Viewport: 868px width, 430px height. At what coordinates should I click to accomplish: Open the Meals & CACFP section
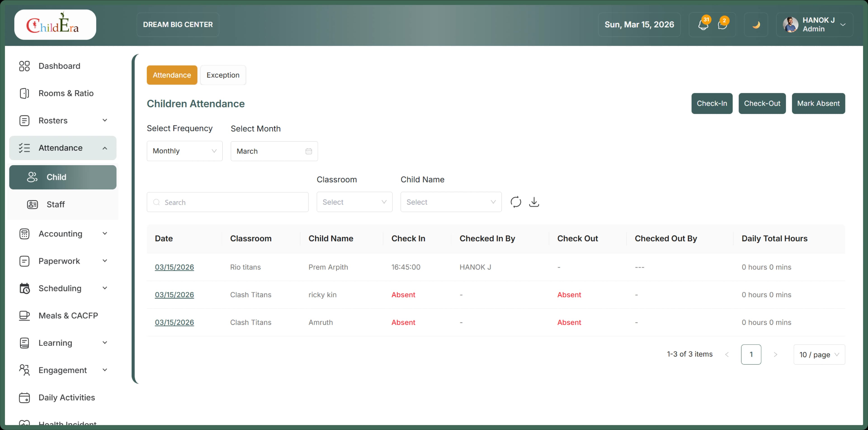click(68, 315)
